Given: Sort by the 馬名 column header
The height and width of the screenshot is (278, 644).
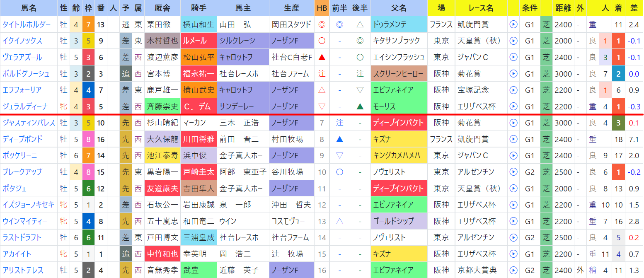Looking at the screenshot, I should click(29, 8).
